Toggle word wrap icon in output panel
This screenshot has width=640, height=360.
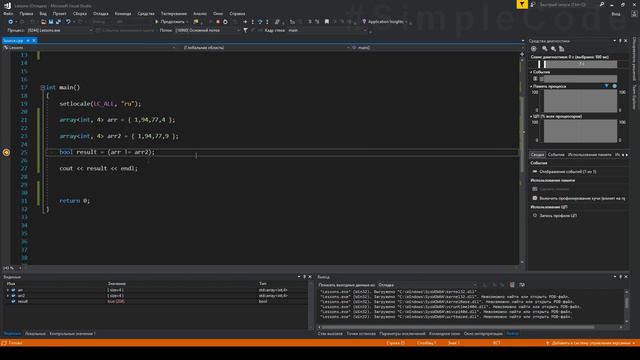[522, 285]
